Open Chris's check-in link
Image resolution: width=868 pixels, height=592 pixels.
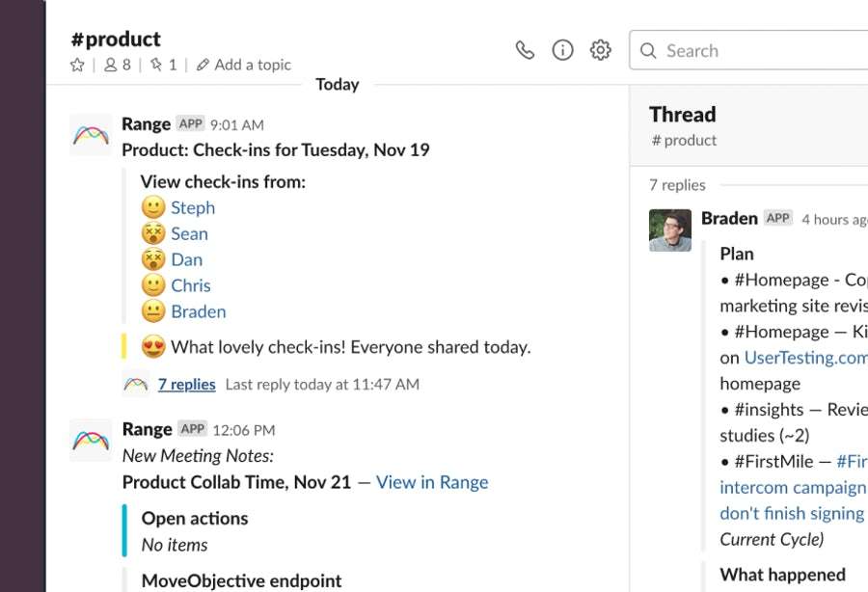(190, 285)
